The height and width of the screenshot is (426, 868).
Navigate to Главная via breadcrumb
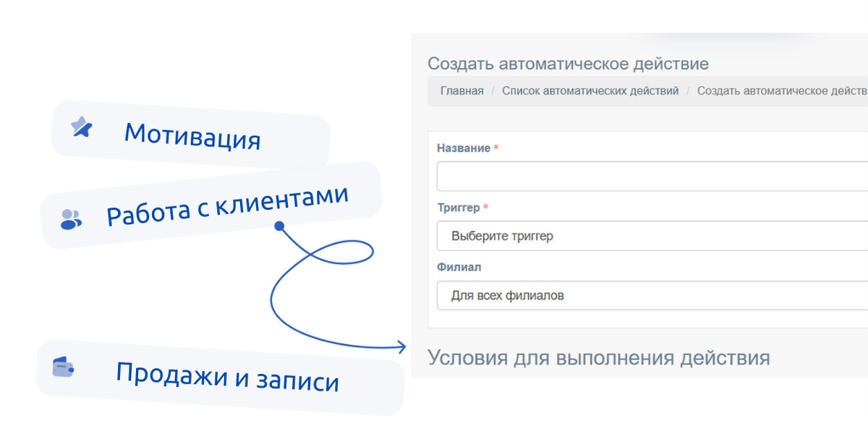point(461,91)
